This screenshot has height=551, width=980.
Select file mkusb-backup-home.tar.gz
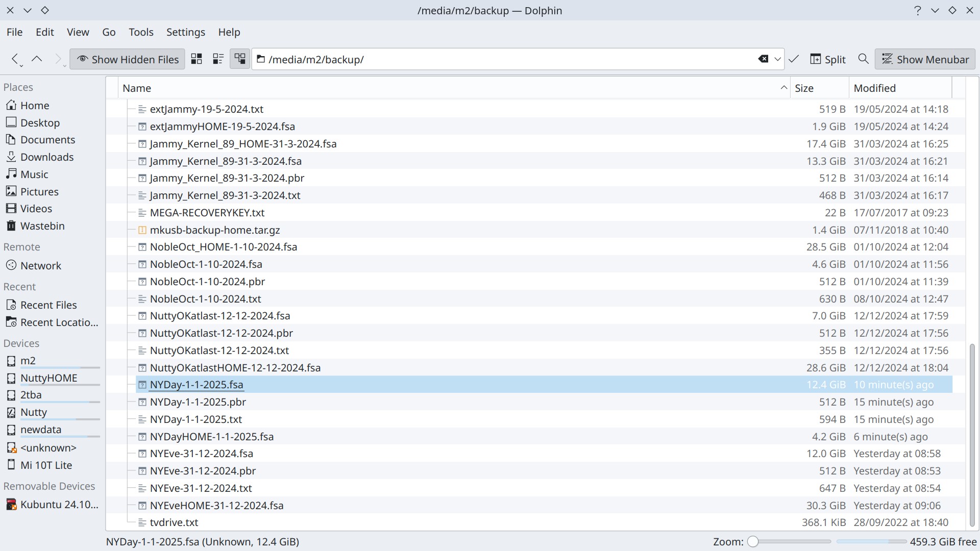(215, 230)
